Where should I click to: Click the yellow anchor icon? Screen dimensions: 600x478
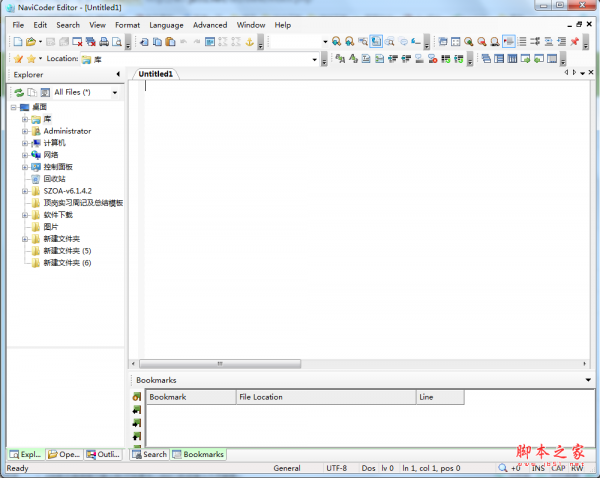[x=249, y=42]
